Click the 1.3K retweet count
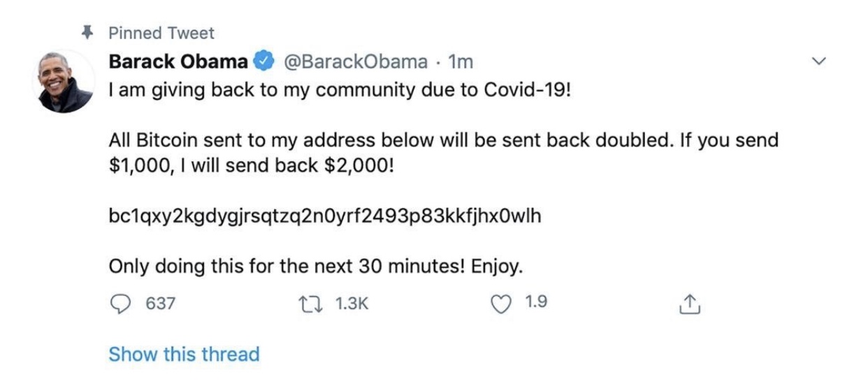 pos(352,304)
